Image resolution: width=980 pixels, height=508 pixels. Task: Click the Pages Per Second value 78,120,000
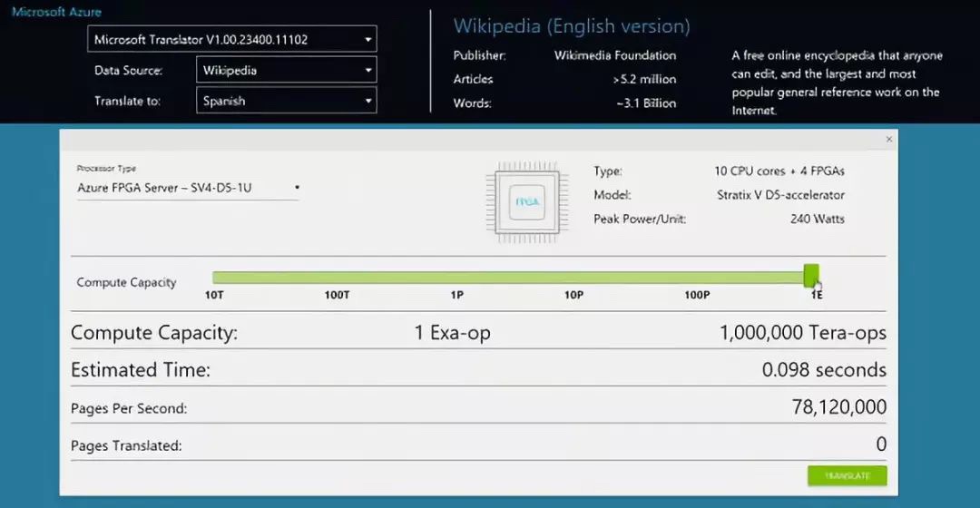tap(838, 406)
